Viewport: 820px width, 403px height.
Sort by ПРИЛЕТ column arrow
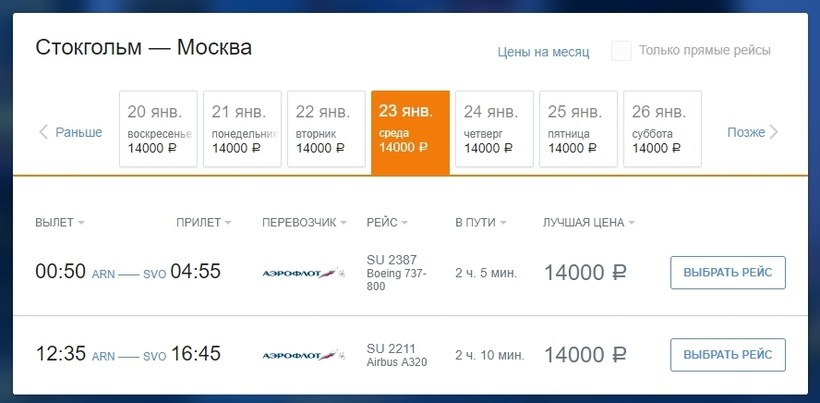(x=228, y=222)
